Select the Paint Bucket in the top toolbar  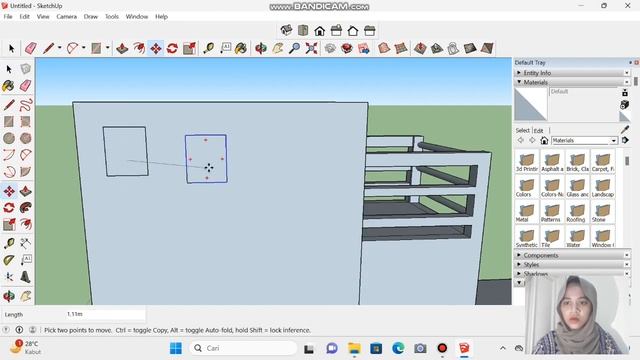[x=241, y=48]
